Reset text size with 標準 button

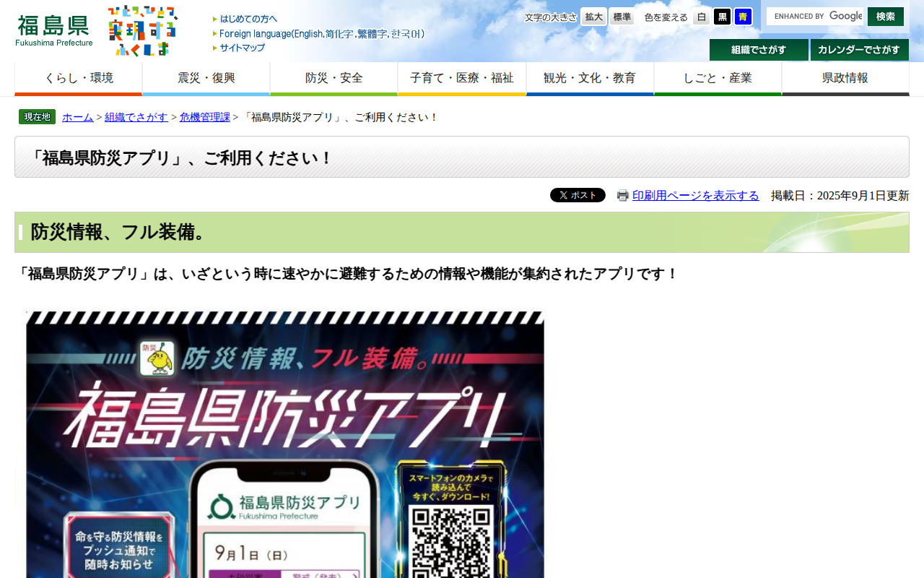click(622, 17)
